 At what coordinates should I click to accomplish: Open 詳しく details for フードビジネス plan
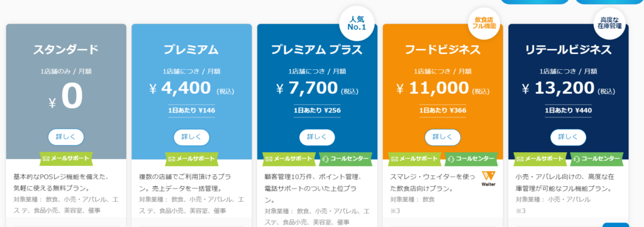443,137
